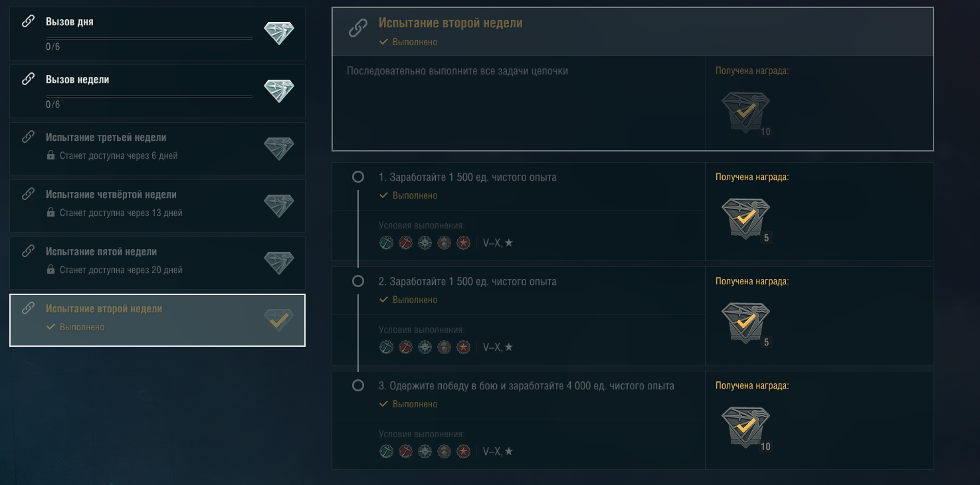Click the lock icon under Испытание третьей недели
The width and height of the screenshot is (980, 485).
tap(50, 155)
